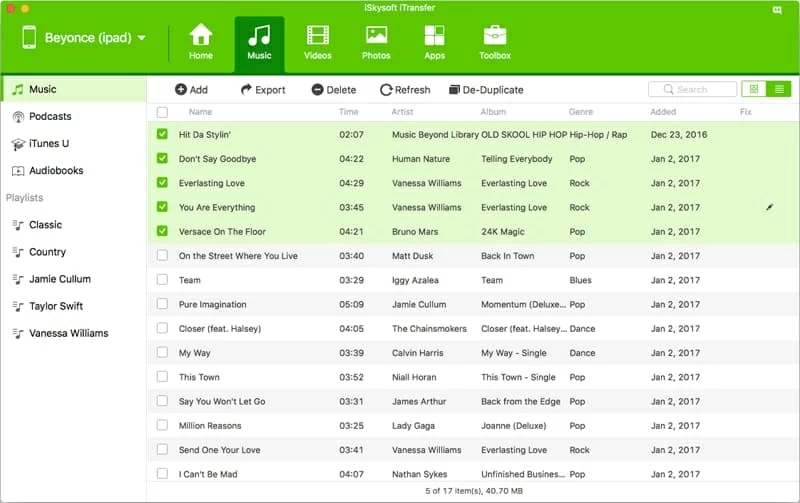
Task: Check the Pure Imagination song checkbox
Action: click(162, 304)
